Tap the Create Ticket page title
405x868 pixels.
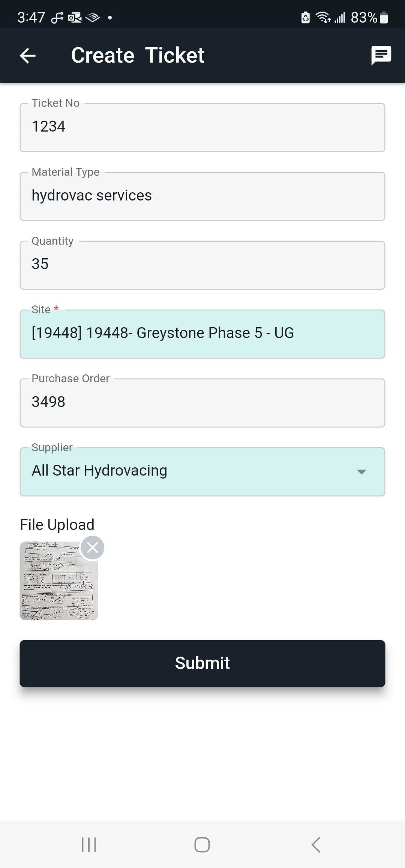[138, 55]
